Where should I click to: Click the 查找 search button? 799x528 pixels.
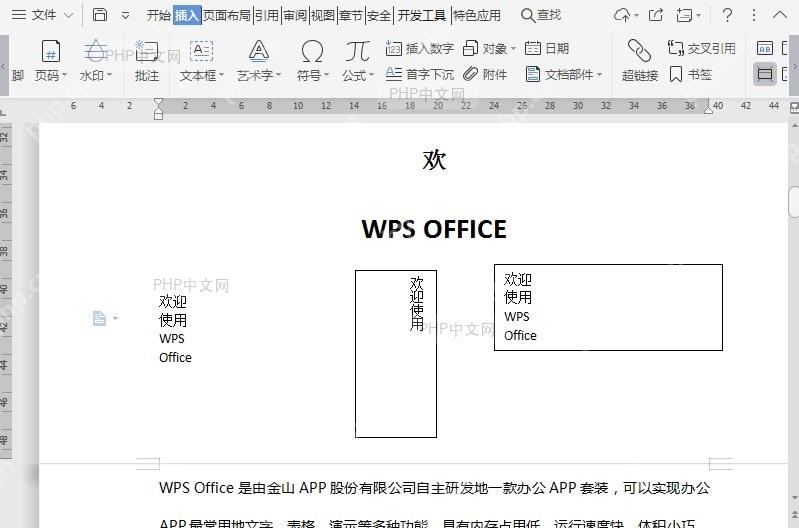point(541,15)
